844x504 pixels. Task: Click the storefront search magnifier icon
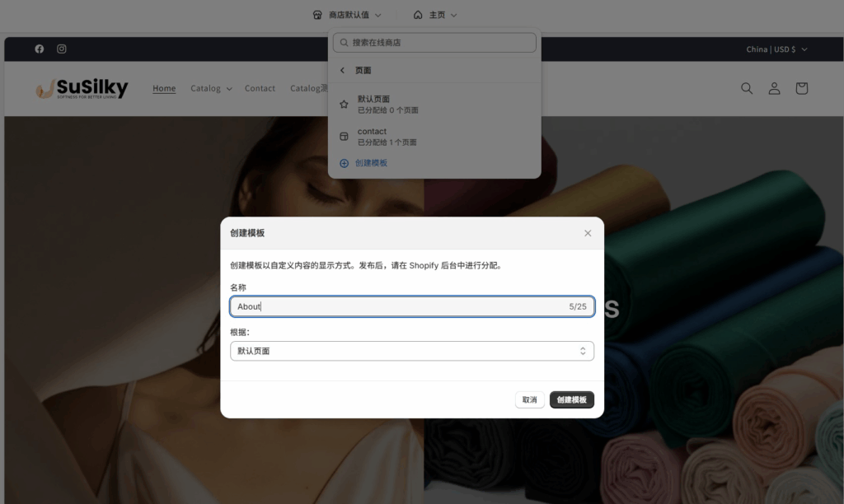click(747, 88)
